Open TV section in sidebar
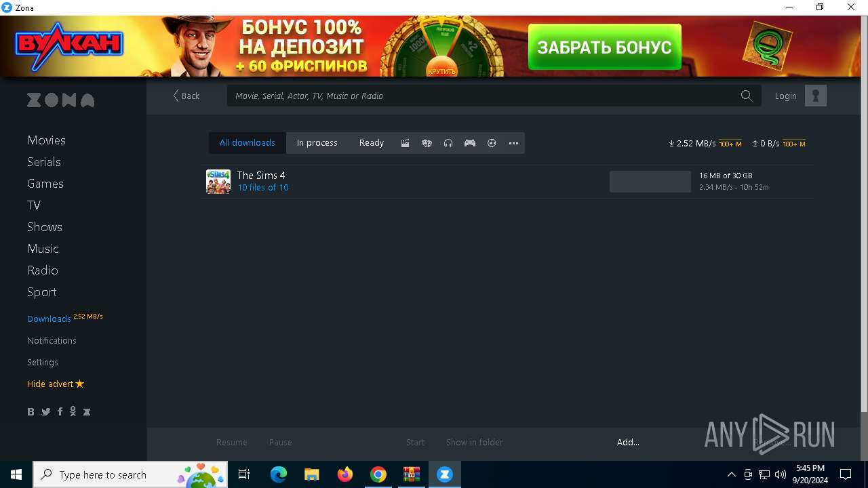868x488 pixels. (x=34, y=205)
